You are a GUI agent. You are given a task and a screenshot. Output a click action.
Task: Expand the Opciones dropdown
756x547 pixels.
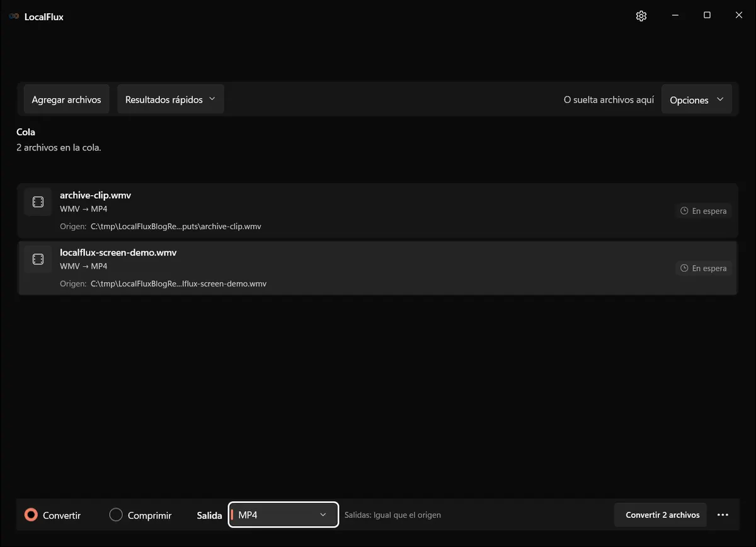tap(697, 99)
